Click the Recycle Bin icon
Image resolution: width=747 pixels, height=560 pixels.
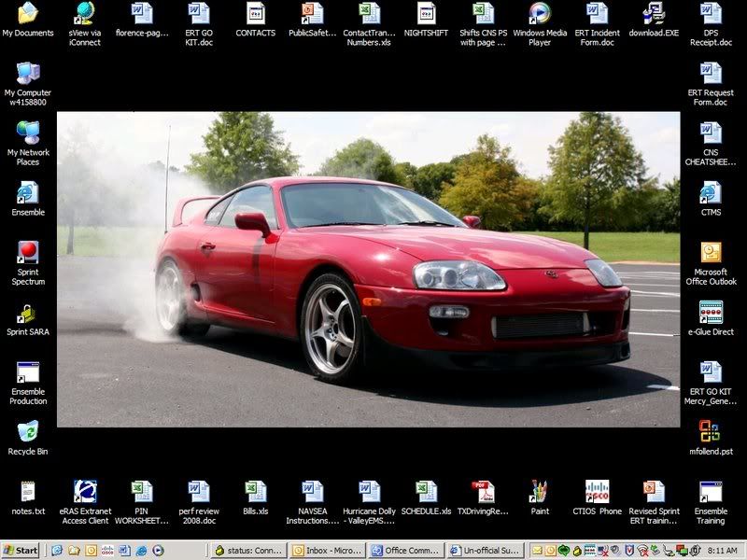28,433
